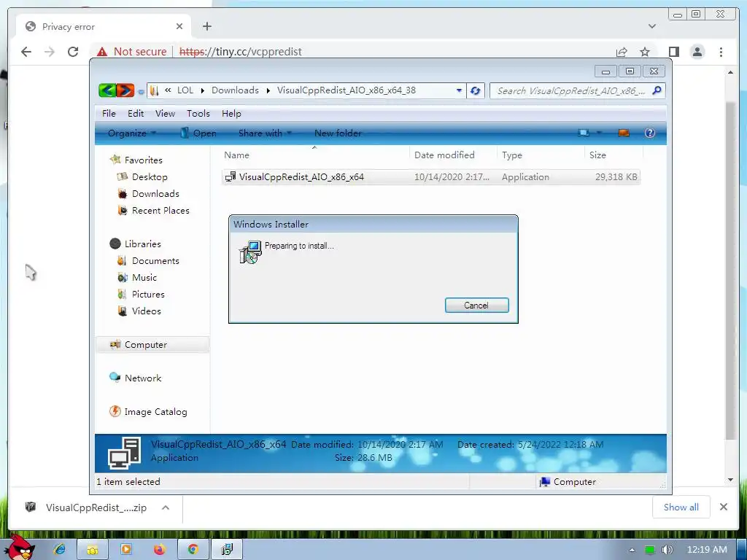Select Computer in navigation pane
The image size is (747, 560).
(152, 345)
